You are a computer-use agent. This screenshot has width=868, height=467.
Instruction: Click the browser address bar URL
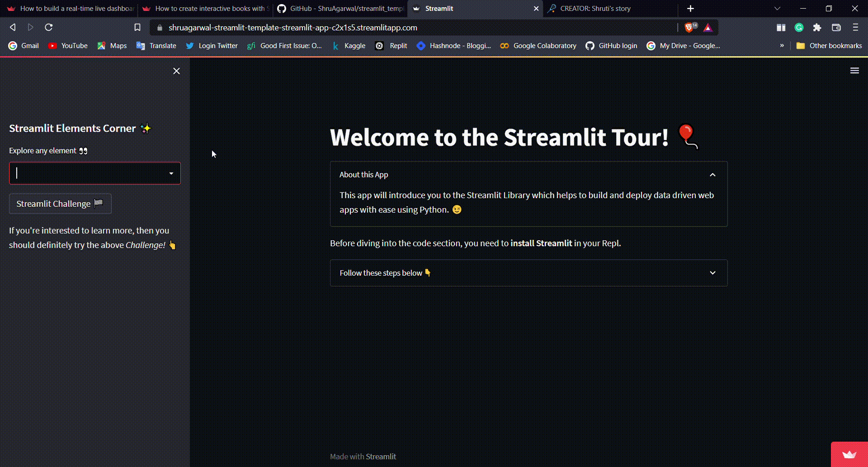tap(292, 28)
